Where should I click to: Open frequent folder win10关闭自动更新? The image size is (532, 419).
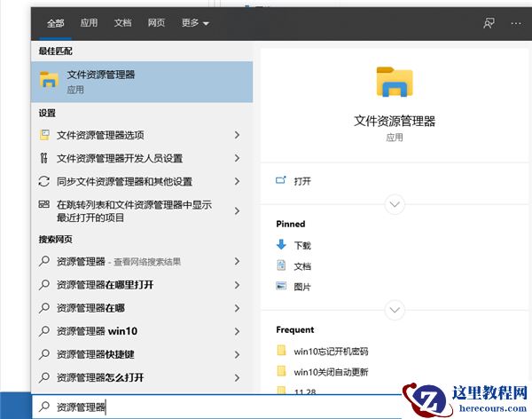[331, 372]
